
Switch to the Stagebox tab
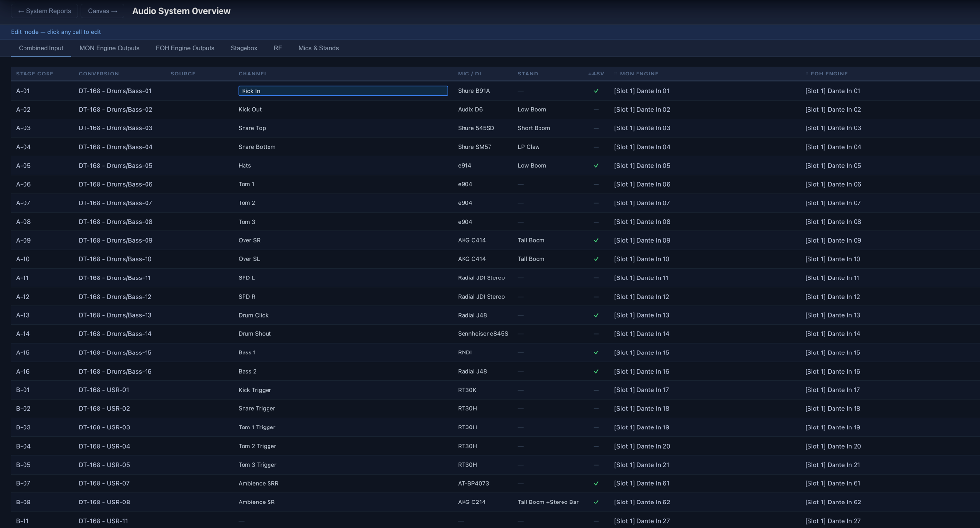pos(244,48)
